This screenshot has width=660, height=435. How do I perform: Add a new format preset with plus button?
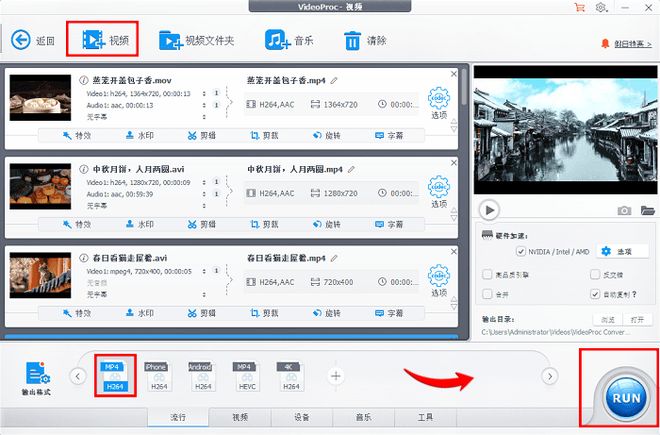(x=336, y=376)
